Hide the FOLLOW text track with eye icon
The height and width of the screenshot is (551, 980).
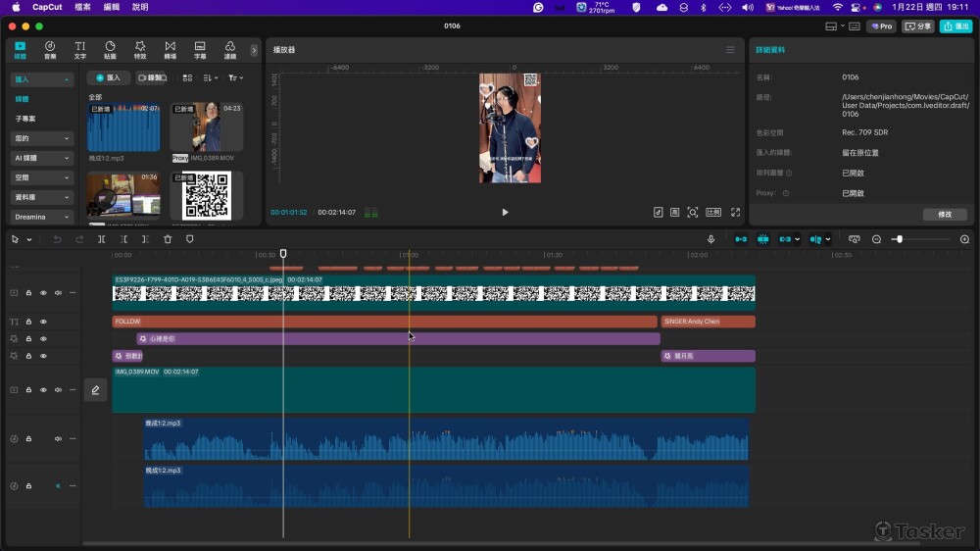click(x=43, y=322)
